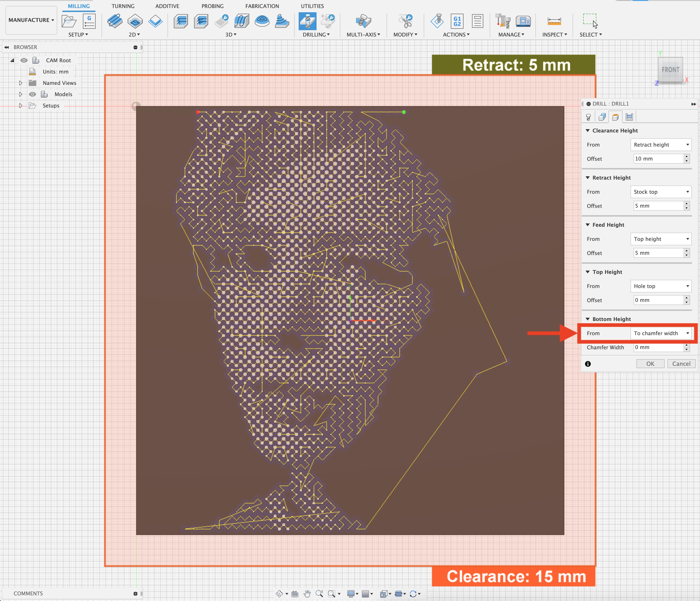Click OK in the Drill dialog
The width and height of the screenshot is (700, 601).
(650, 364)
